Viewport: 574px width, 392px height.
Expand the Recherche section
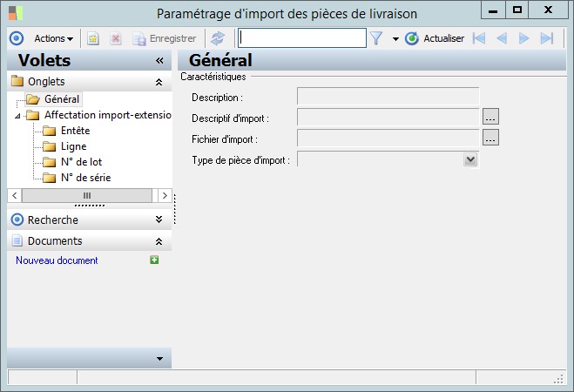click(x=159, y=220)
